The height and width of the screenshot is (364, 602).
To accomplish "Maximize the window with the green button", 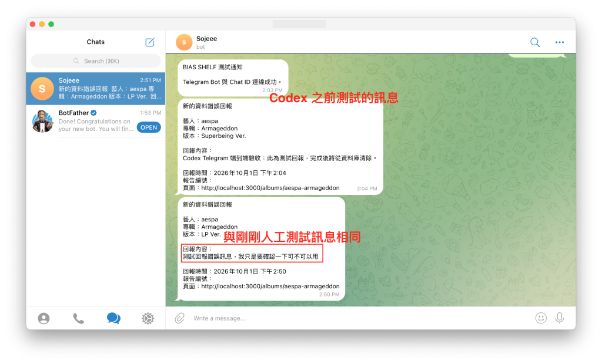I will pos(51,24).
